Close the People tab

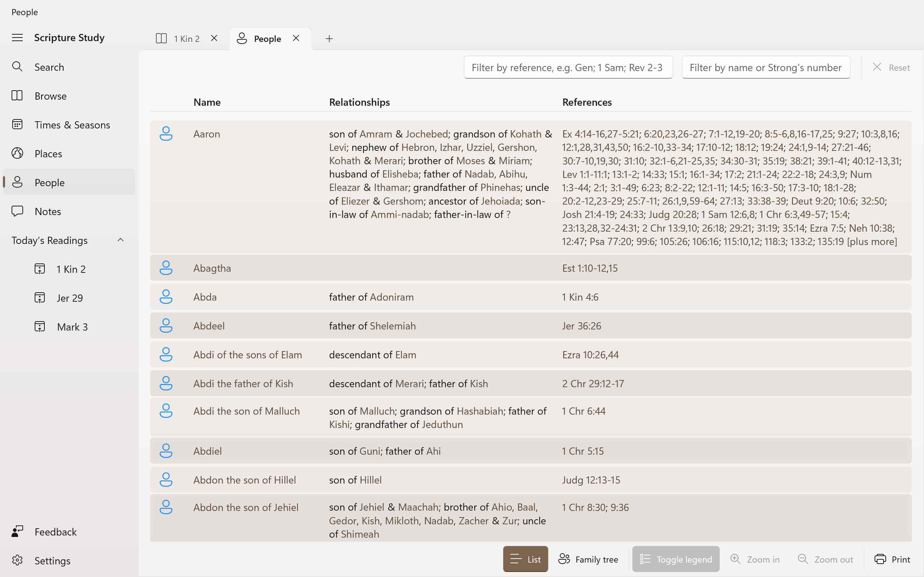296,38
